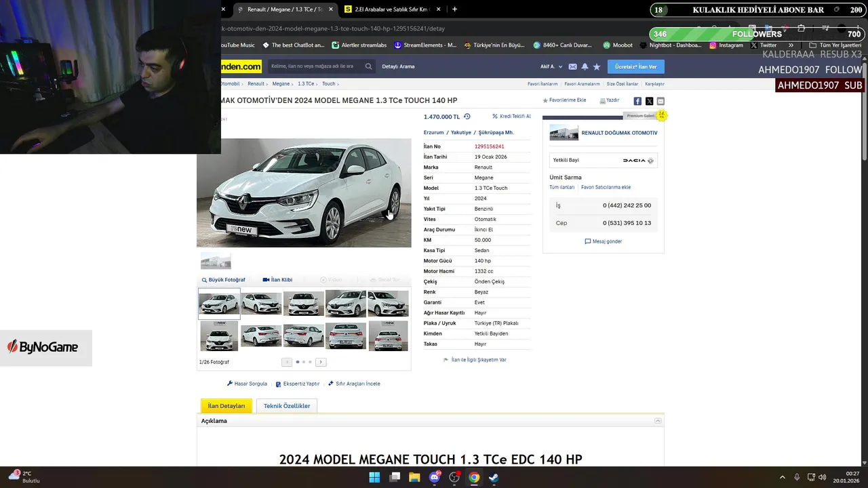Viewport: 868px width, 488px height.
Task: Open the Ekspertiz Yaptır link
Action: pos(297,384)
